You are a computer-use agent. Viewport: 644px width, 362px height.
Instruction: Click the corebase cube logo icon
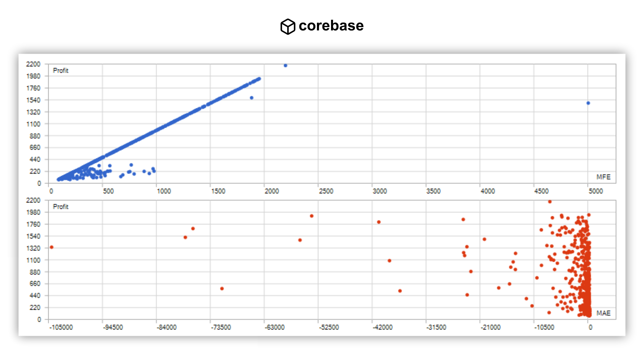pyautogui.click(x=287, y=26)
